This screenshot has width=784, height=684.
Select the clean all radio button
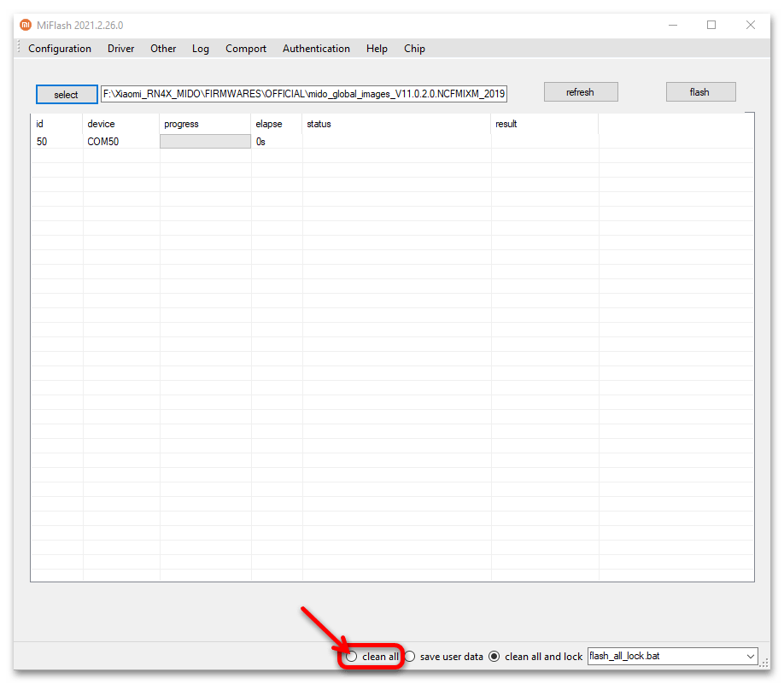[x=352, y=657]
